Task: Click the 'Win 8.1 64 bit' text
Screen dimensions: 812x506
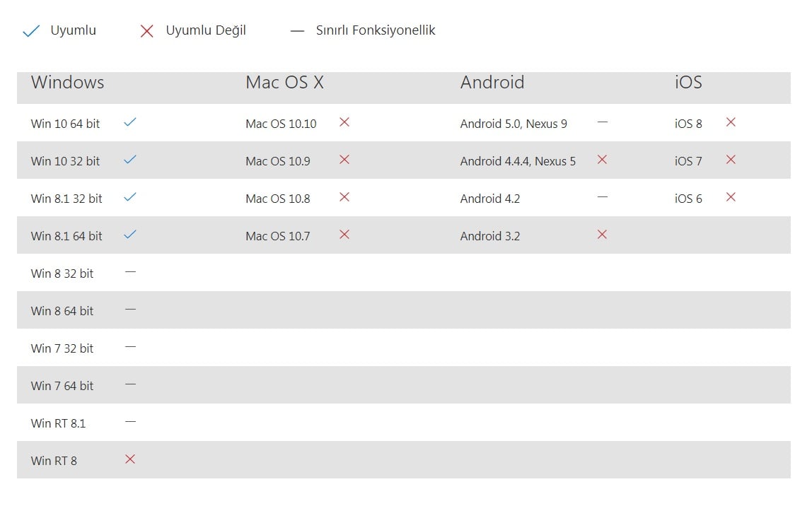Action: coord(66,236)
